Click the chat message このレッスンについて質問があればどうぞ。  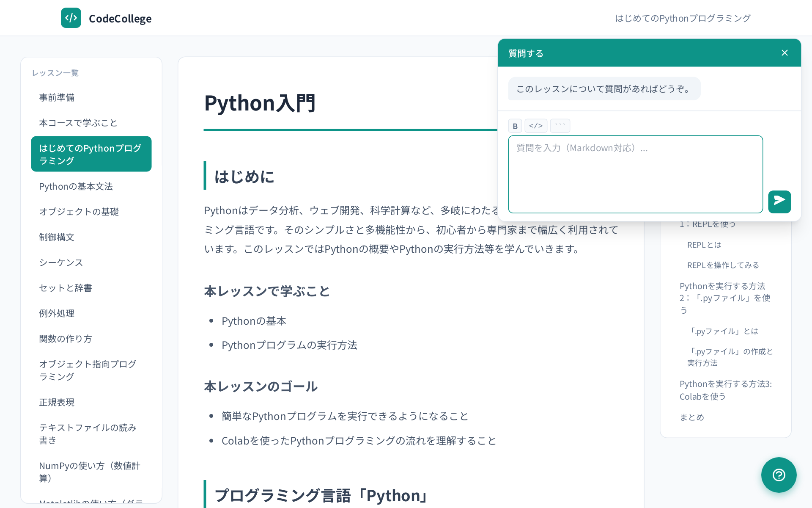pos(604,89)
